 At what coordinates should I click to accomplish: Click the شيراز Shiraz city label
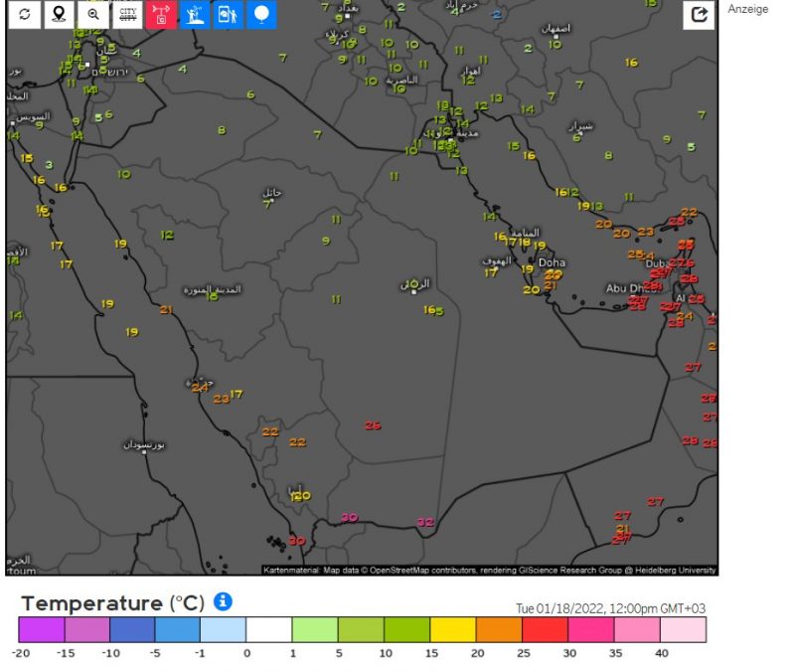[x=581, y=125]
